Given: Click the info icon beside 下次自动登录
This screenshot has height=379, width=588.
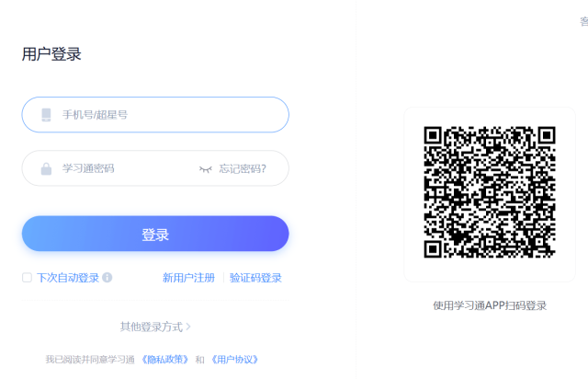Looking at the screenshot, I should [107, 278].
